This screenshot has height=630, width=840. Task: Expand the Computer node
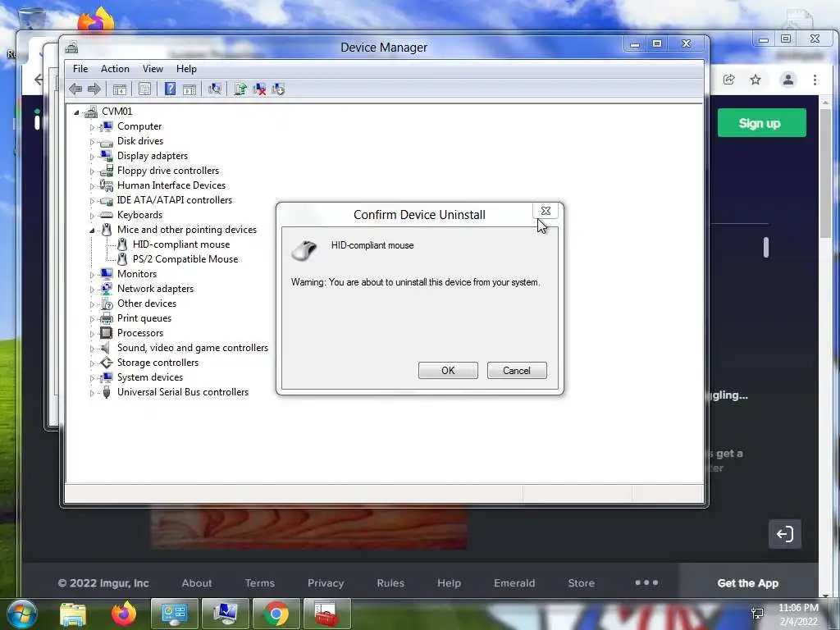point(92,127)
